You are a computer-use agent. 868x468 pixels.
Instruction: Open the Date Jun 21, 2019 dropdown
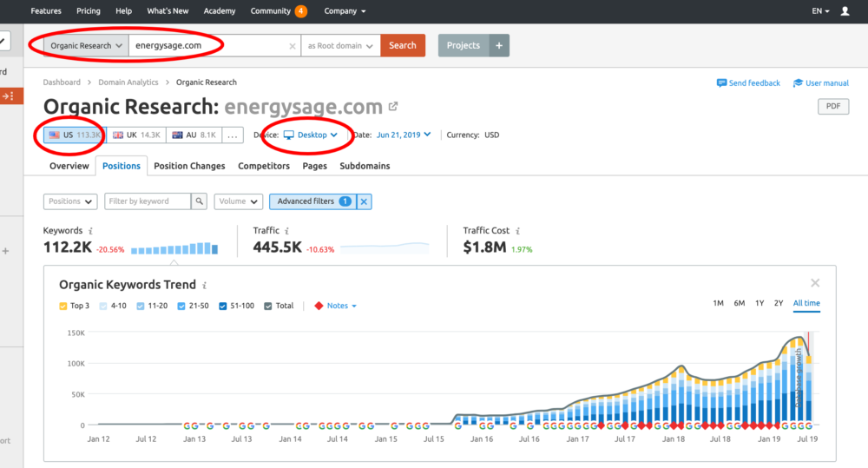[x=404, y=135]
